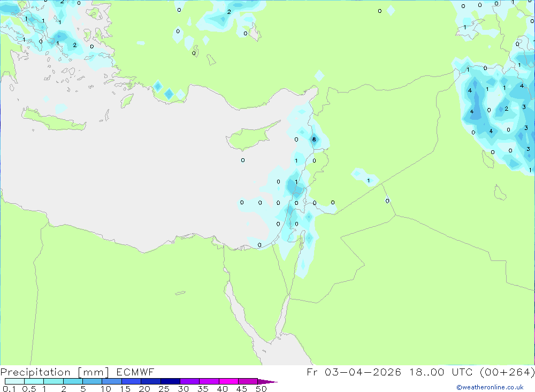
Task: Click the legend tick label '40'
Action: 223,389
